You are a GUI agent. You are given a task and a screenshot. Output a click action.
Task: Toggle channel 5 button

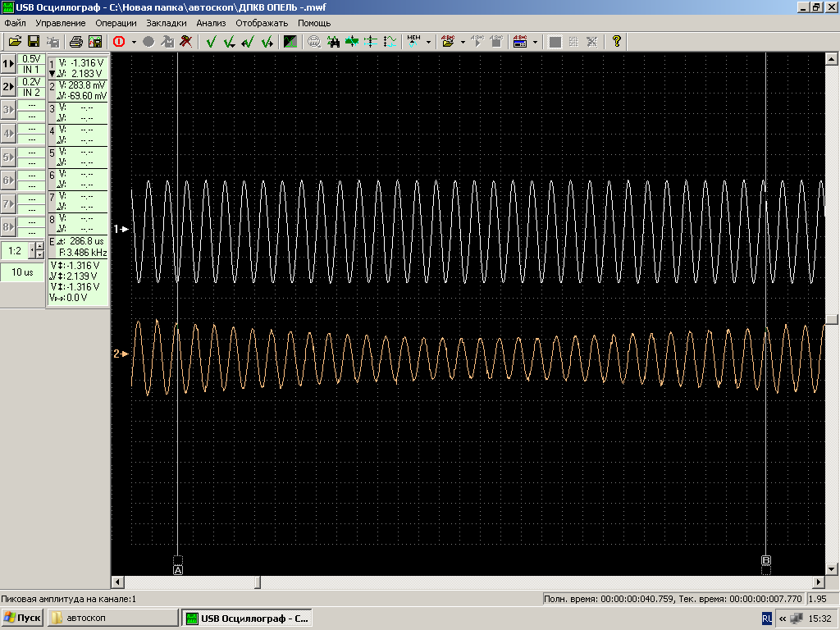pos(8,157)
